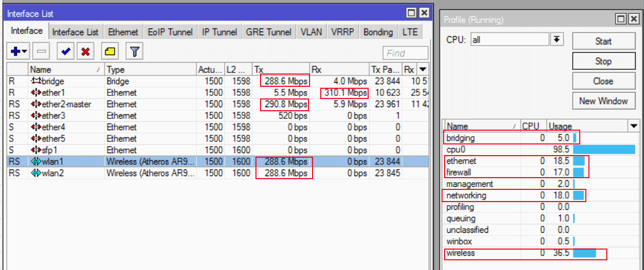Maximize the Profile (Running) window
Viewport: 644px width, 270px height.
[x=622, y=19]
